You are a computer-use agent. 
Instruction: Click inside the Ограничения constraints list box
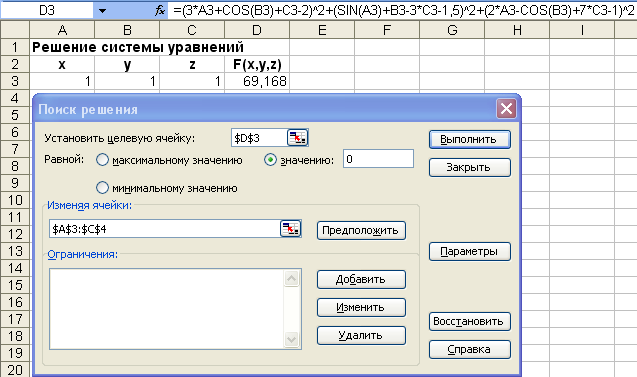point(167,309)
